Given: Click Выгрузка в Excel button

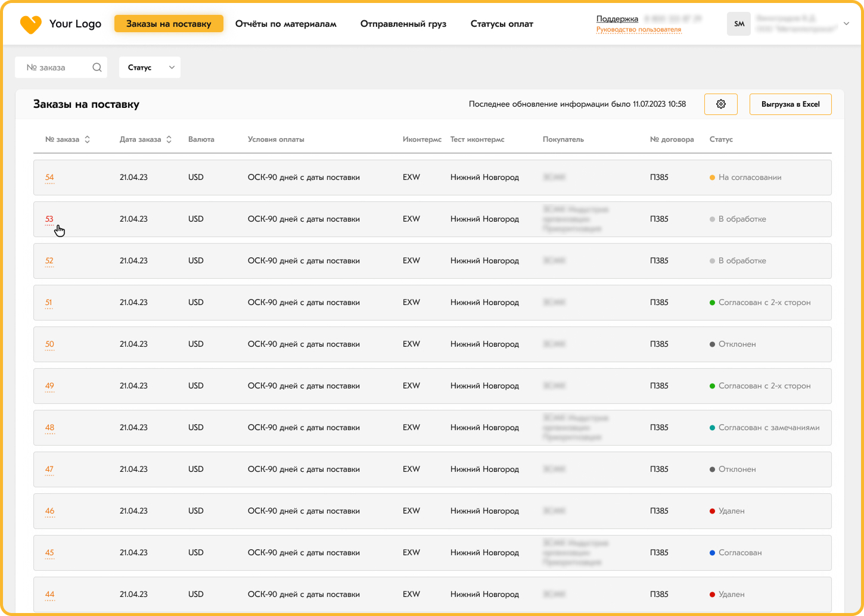Looking at the screenshot, I should tap(791, 104).
